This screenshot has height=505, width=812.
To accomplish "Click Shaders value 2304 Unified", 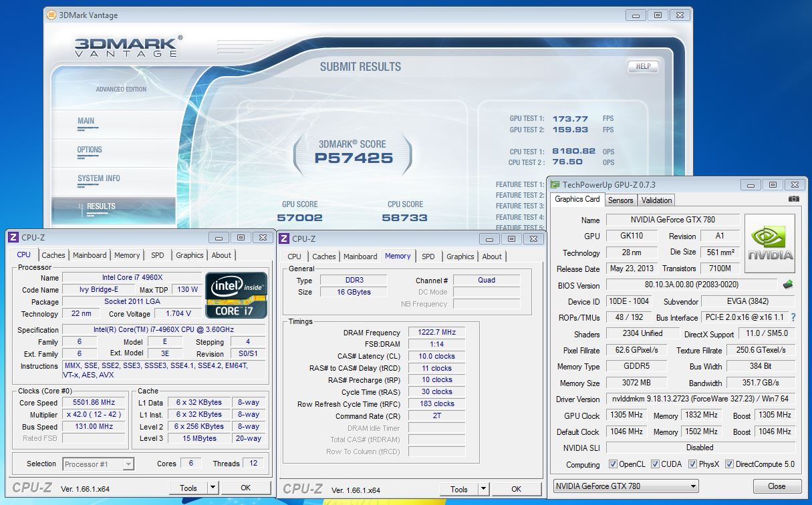I will click(642, 334).
